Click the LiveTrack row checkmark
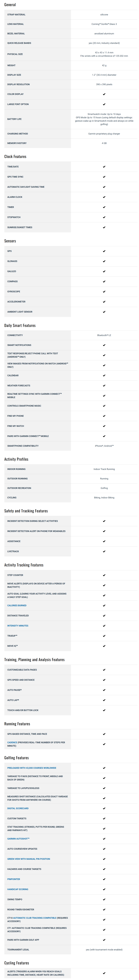The image size is (139, 980). point(104,551)
